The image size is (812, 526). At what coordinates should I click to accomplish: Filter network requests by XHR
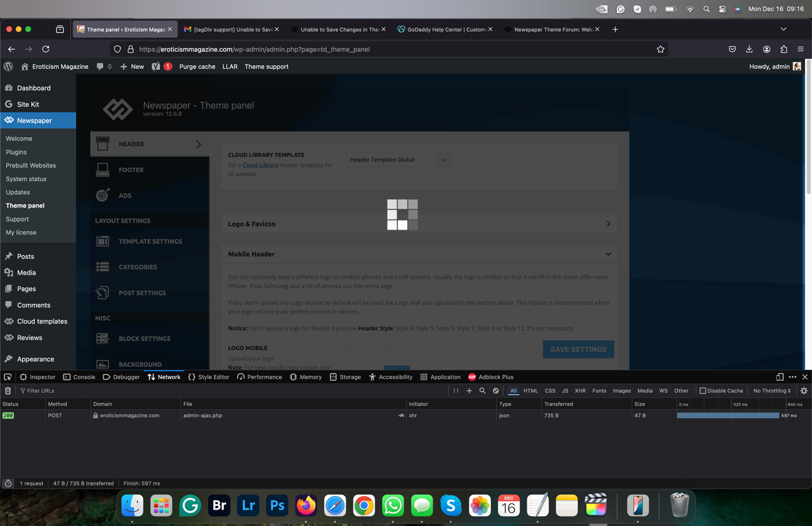click(580, 391)
